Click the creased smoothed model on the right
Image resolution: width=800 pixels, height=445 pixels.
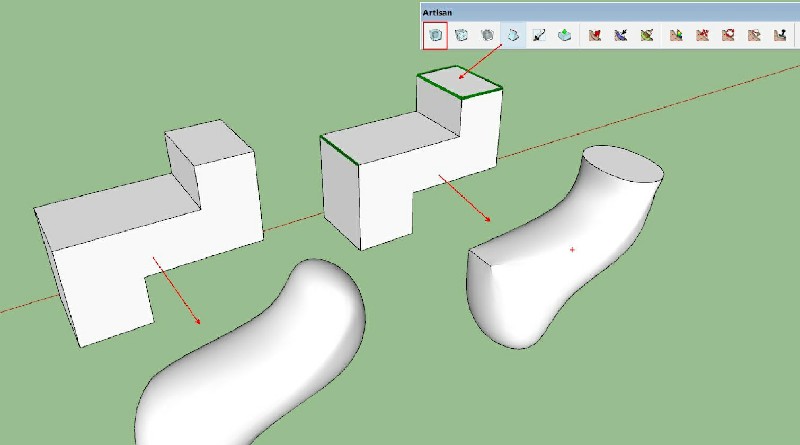pyautogui.click(x=564, y=248)
